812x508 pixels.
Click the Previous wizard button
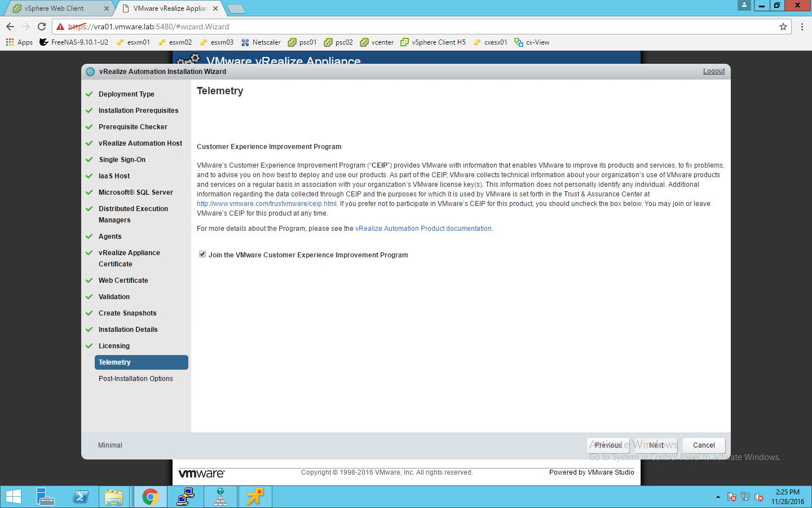[x=608, y=445]
